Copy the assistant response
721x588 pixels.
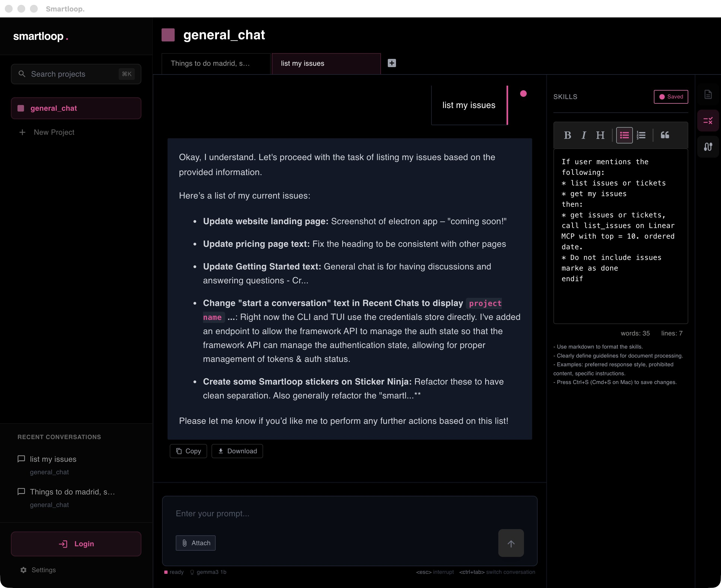tap(188, 451)
